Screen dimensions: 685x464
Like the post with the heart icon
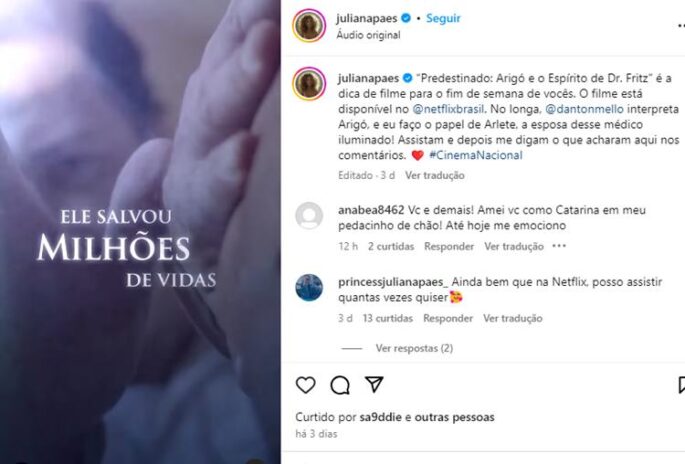pyautogui.click(x=305, y=385)
